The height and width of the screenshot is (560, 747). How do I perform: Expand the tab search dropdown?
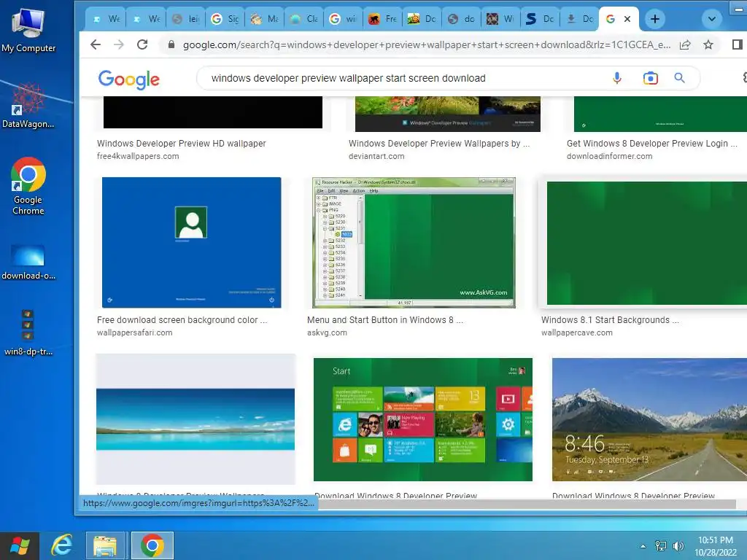pyautogui.click(x=712, y=19)
